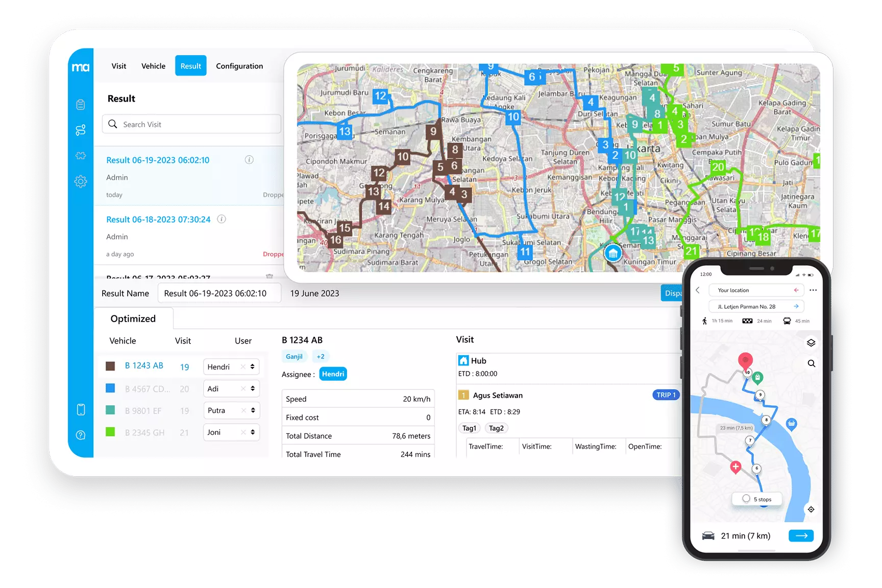Click the teal color swatch for B 9801 EF
This screenshot has width=882, height=588.
point(110,410)
